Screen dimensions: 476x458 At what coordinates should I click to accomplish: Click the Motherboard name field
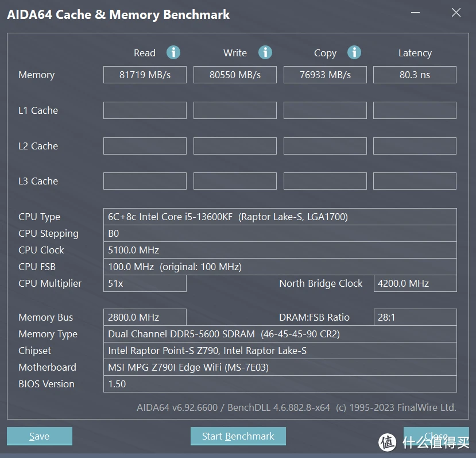click(280, 367)
